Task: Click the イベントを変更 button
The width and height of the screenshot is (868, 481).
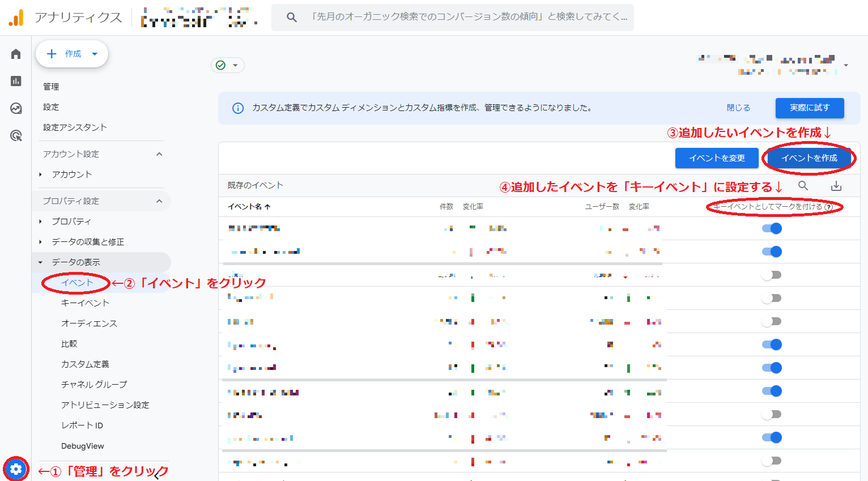Action: point(717,158)
